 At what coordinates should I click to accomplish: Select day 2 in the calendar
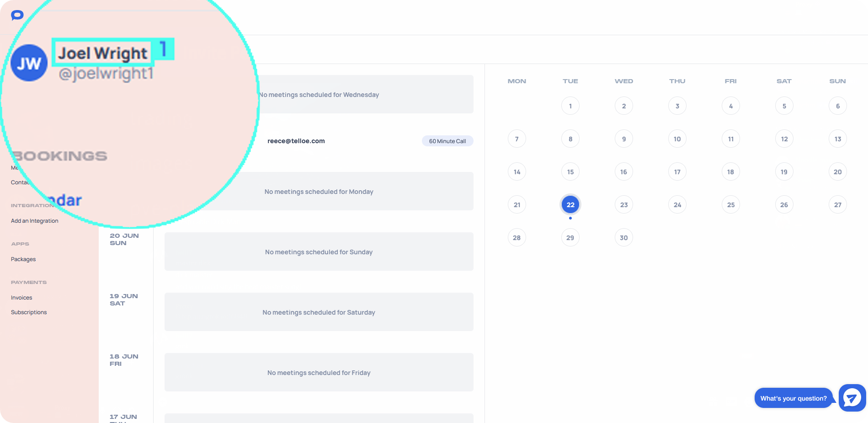pyautogui.click(x=624, y=106)
